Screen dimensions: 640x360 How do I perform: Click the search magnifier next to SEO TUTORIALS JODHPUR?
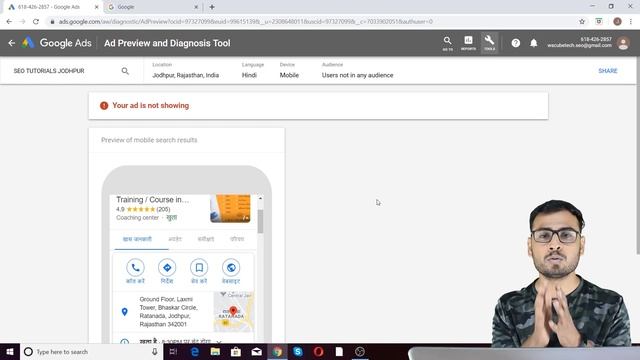(x=125, y=71)
